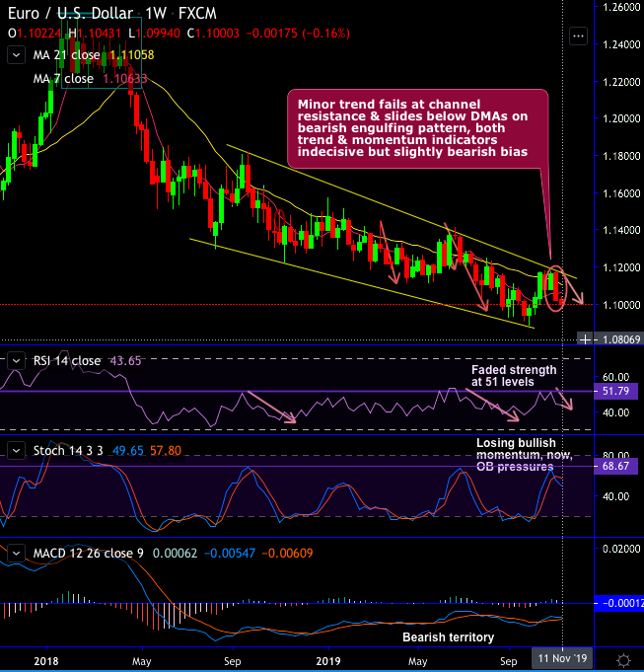Click the RSI value 43.65
644x672 pixels.
point(125,361)
